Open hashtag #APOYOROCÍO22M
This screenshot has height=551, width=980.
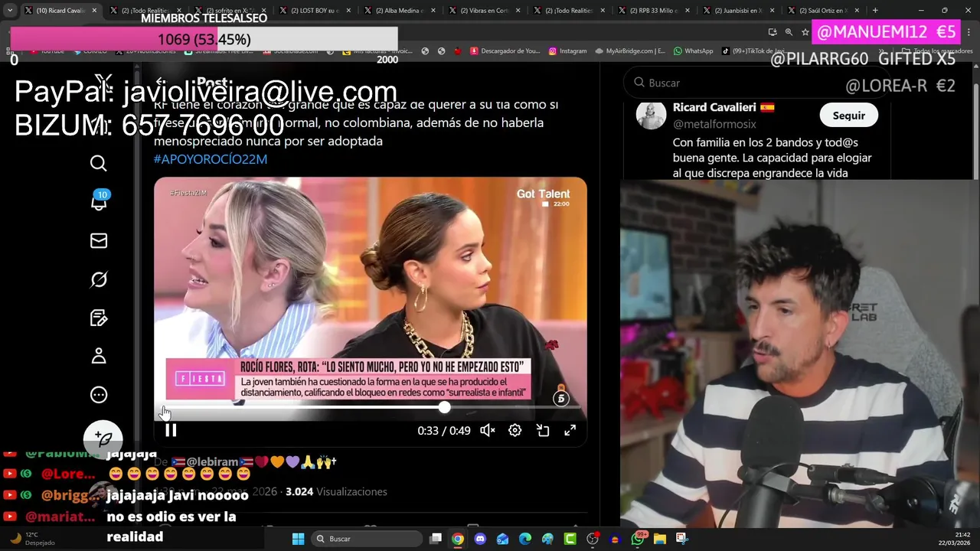(x=211, y=159)
